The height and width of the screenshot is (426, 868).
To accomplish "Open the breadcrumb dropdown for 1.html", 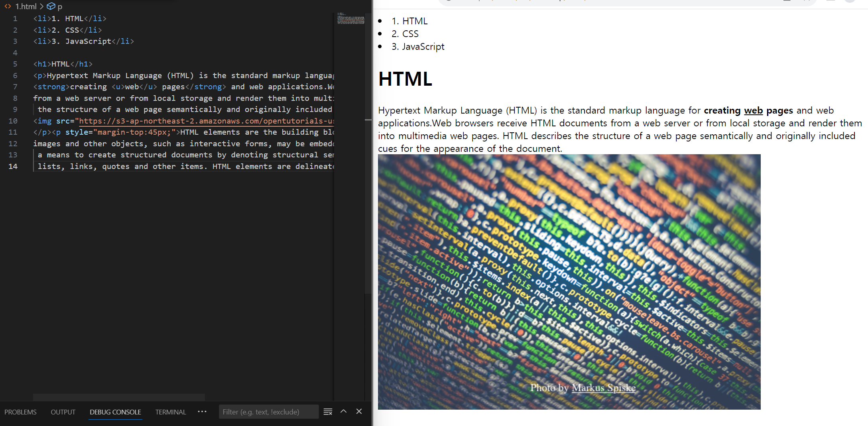I will [x=26, y=6].
